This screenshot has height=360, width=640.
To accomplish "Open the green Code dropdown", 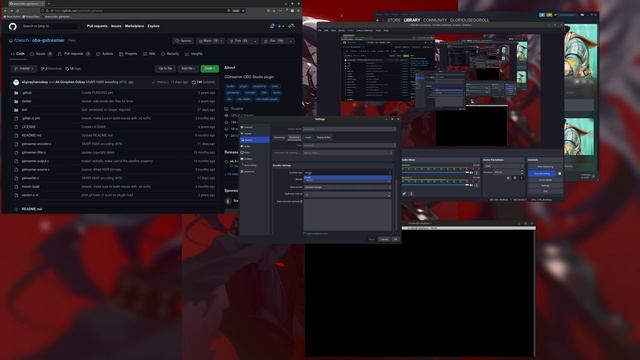I will pos(209,69).
